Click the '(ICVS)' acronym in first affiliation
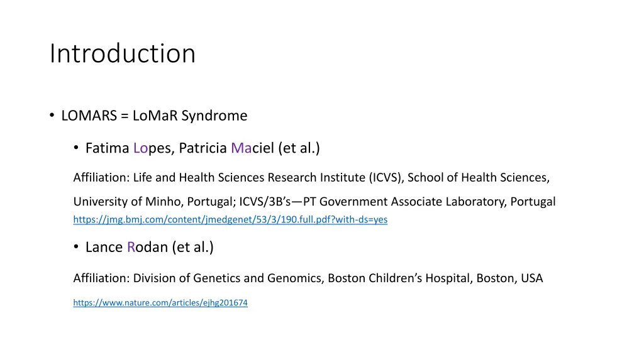Viewport: 644px width, 362px height. pyautogui.click(x=386, y=178)
